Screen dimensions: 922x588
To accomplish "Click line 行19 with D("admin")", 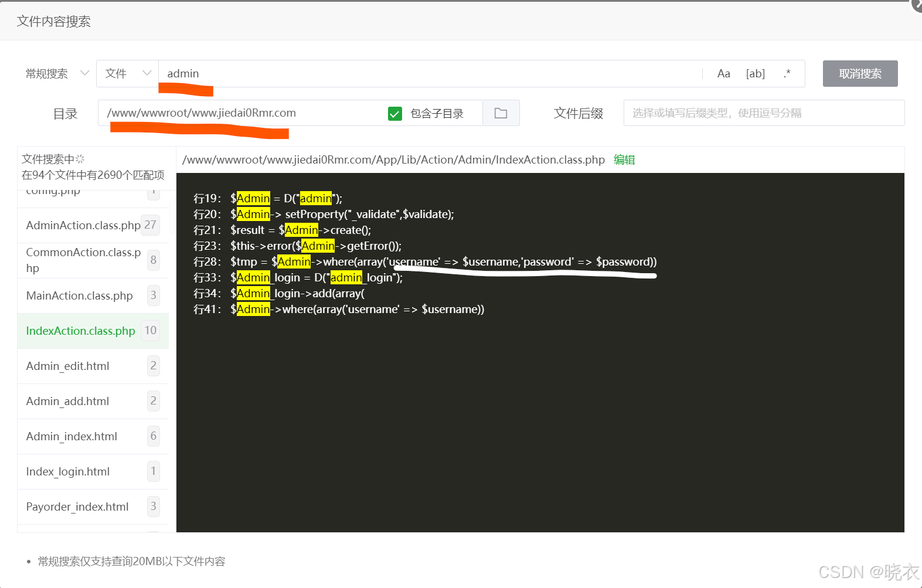I will point(268,198).
